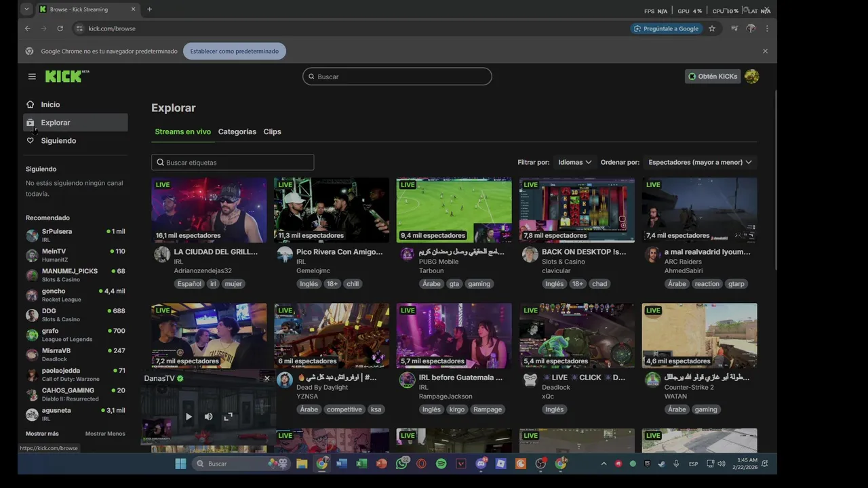This screenshot has height=488, width=868.
Task: Open LA CIUDAD DEL GRILL stream thumbnail
Action: coord(209,210)
